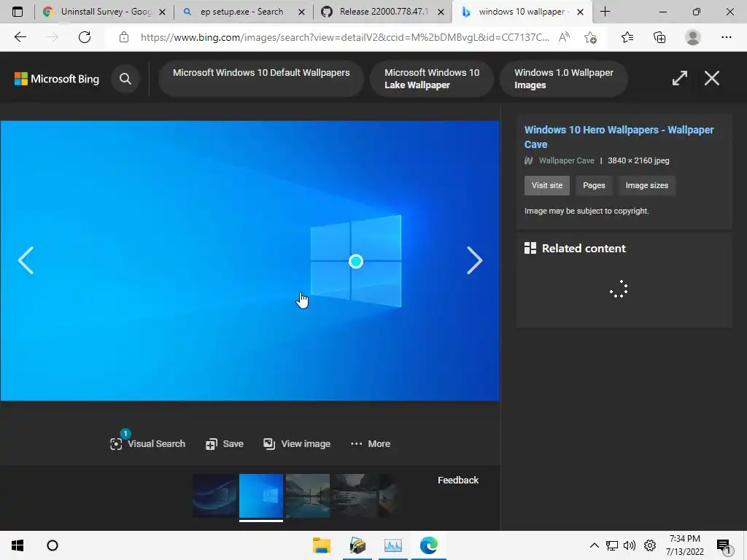Select the dark Windows 11 wallpaper thumbnail
747x560 pixels.
214,496
